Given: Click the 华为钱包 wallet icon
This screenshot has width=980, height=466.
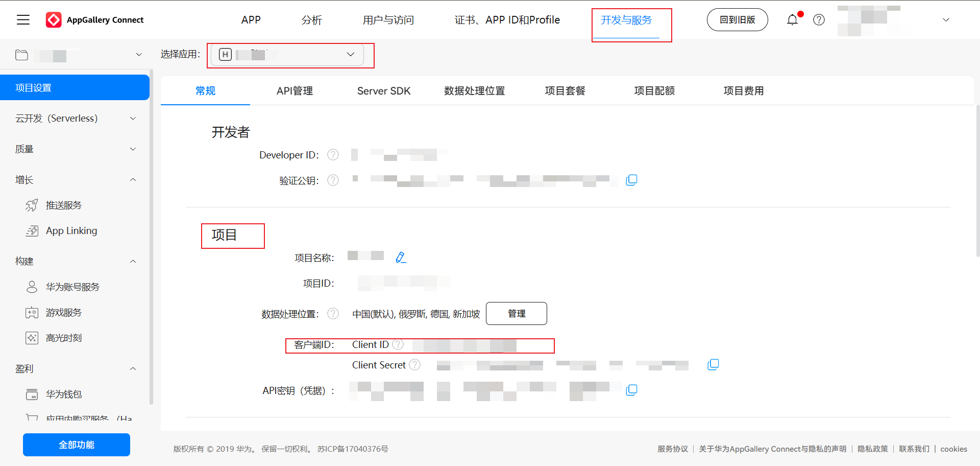Looking at the screenshot, I should pyautogui.click(x=32, y=394).
